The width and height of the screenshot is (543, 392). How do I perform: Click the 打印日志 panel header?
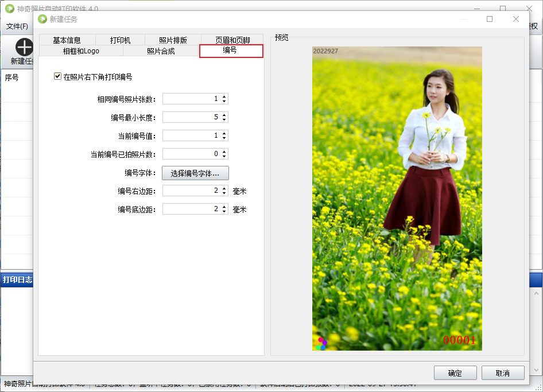(18, 280)
